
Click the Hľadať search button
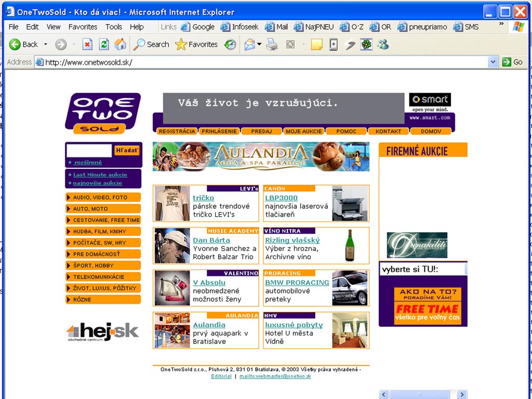(x=127, y=150)
